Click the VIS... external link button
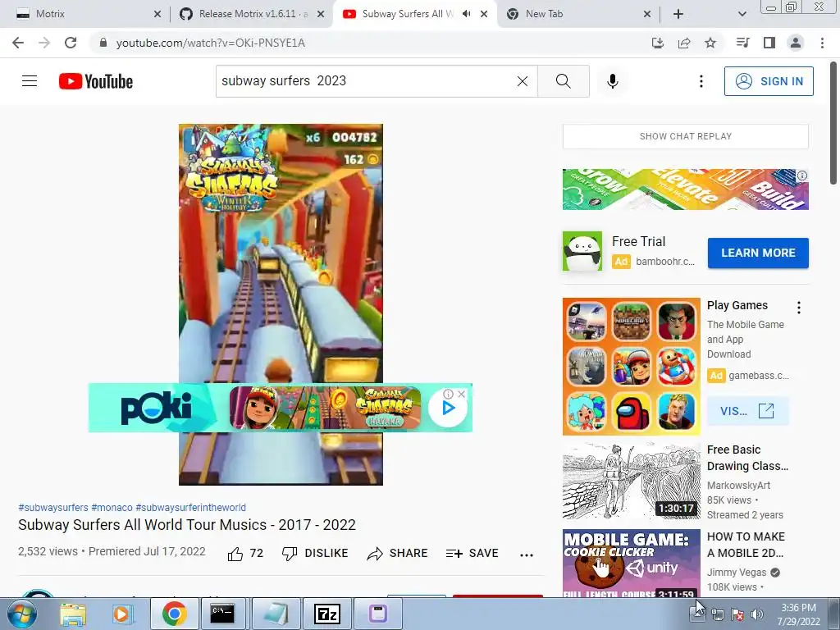 click(747, 411)
